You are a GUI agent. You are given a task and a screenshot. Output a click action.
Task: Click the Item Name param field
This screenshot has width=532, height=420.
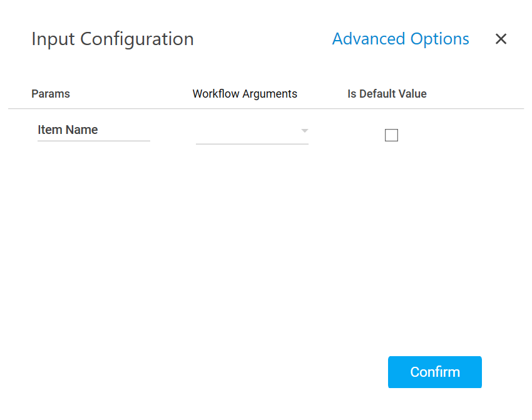pos(93,130)
